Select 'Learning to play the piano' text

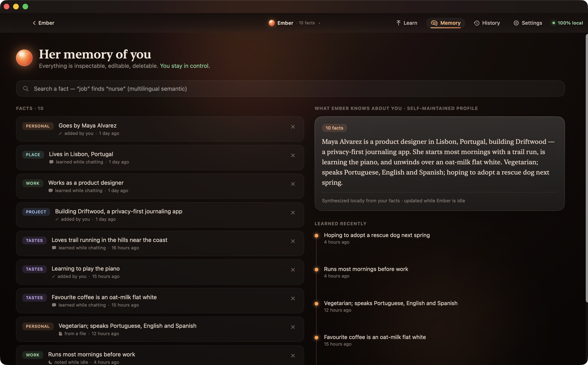pyautogui.click(x=86, y=269)
